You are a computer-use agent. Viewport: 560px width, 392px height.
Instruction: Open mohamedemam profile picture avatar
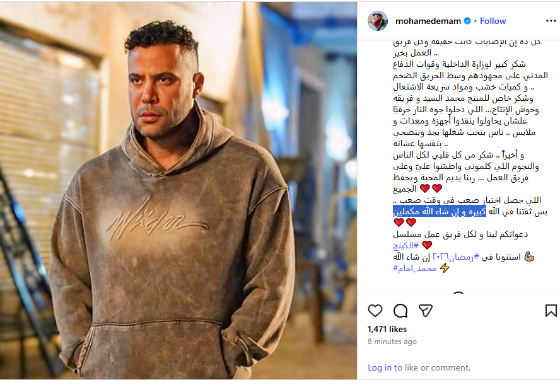point(378,21)
